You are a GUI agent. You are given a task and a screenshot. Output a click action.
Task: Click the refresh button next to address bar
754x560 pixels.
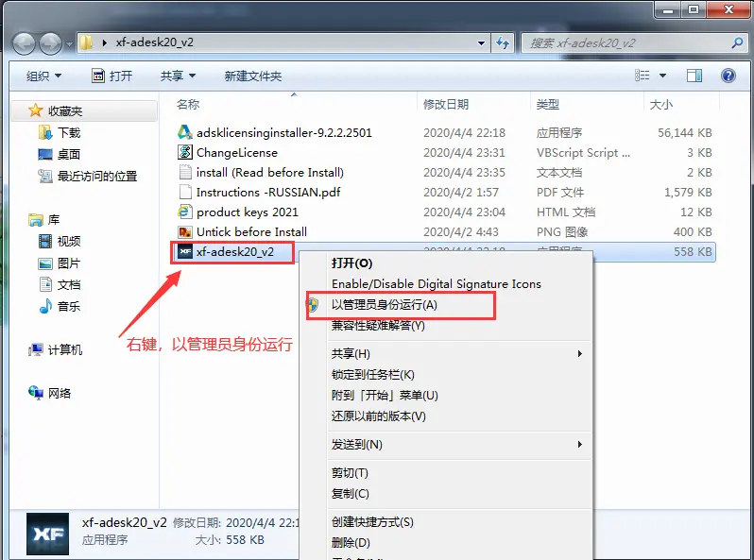(x=503, y=43)
